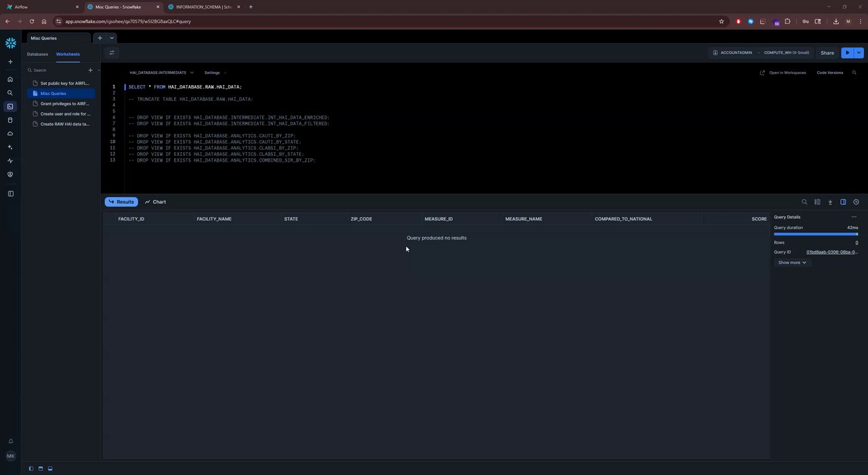Screen dimensions: 868x475
Task: Expand Show more in Query Details
Action: (792, 263)
